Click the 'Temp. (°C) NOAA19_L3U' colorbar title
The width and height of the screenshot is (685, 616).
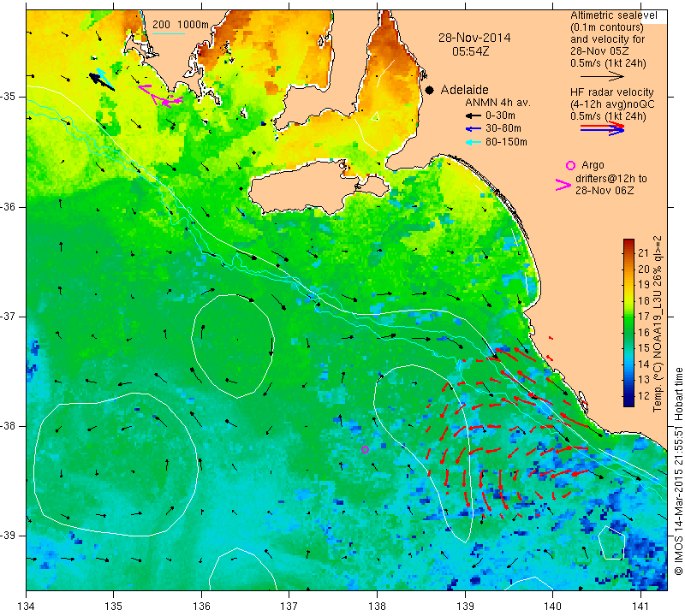point(658,324)
